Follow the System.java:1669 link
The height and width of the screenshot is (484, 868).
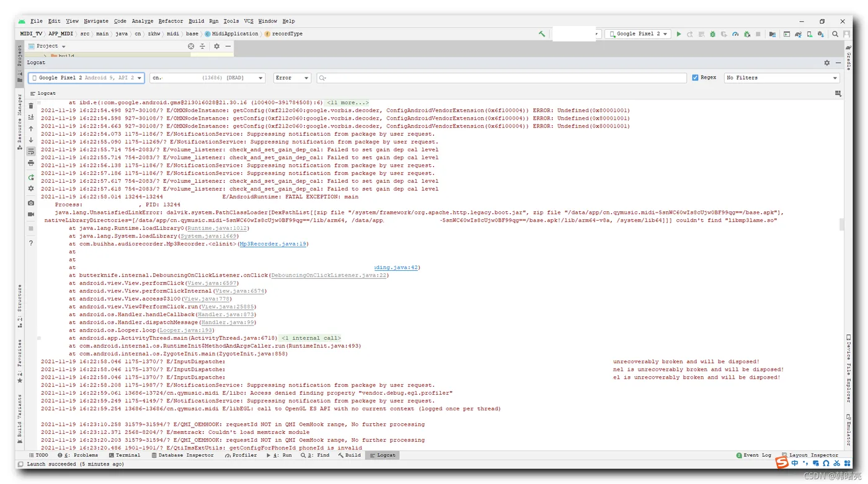[209, 236]
